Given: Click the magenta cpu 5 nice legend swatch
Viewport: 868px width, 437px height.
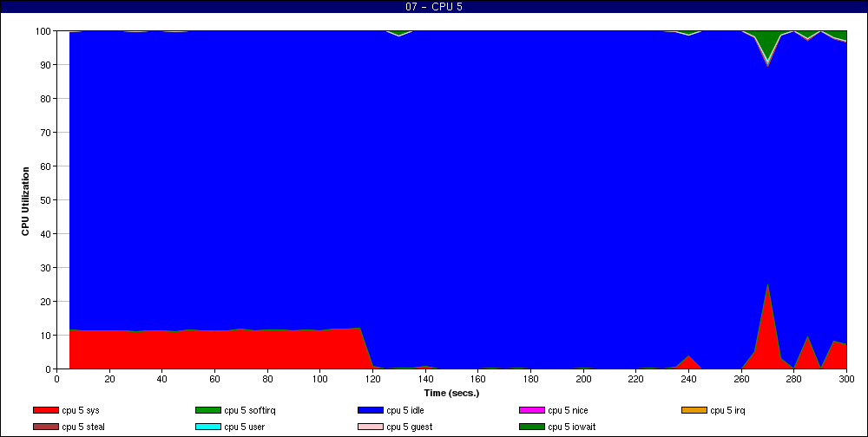Looking at the screenshot, I should [532, 410].
